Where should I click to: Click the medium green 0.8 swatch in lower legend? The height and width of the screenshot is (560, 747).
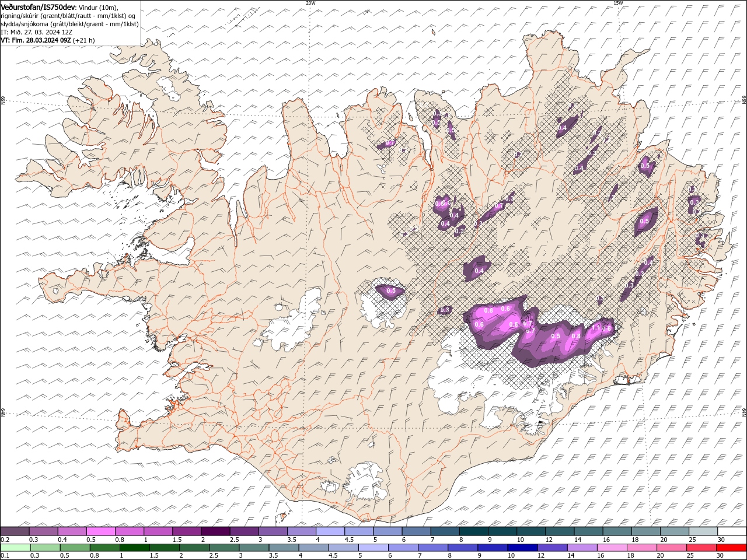[x=105, y=548]
